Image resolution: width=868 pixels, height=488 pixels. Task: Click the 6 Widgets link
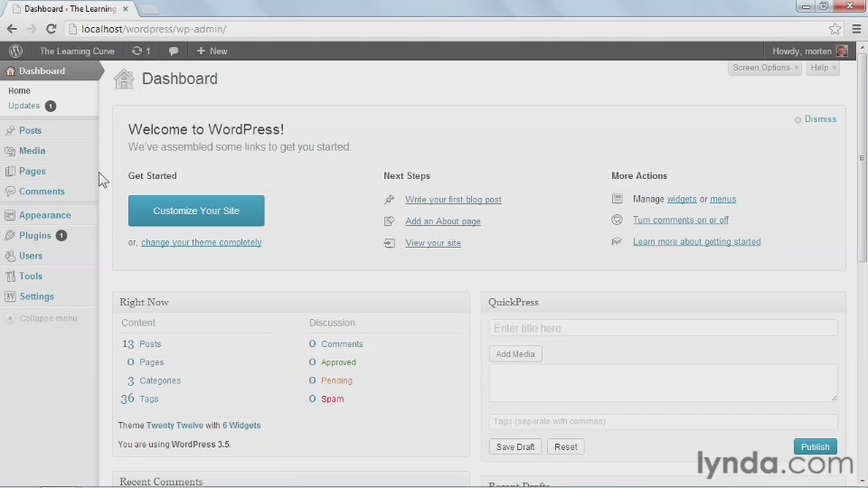pos(241,426)
